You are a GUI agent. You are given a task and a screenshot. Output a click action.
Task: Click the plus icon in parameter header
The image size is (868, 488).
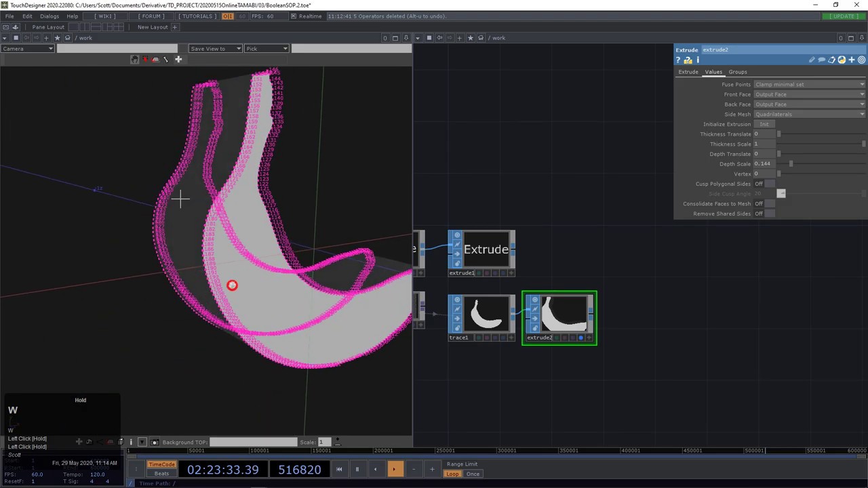852,60
